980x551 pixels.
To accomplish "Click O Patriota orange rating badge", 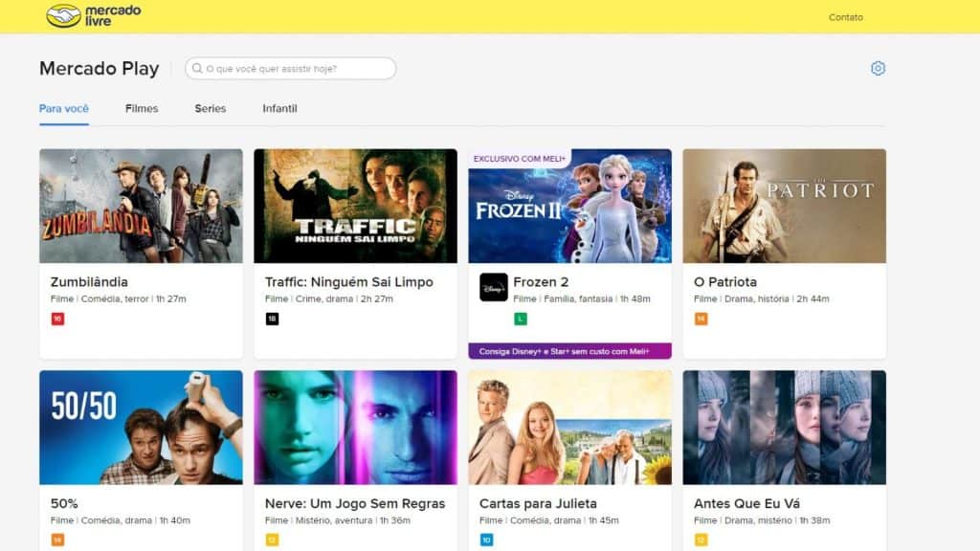I will click(701, 319).
